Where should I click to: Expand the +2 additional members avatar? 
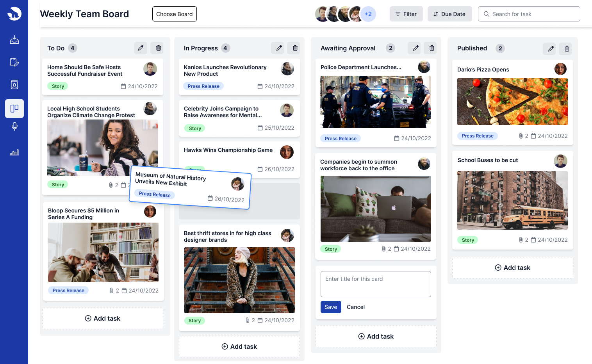click(x=368, y=14)
